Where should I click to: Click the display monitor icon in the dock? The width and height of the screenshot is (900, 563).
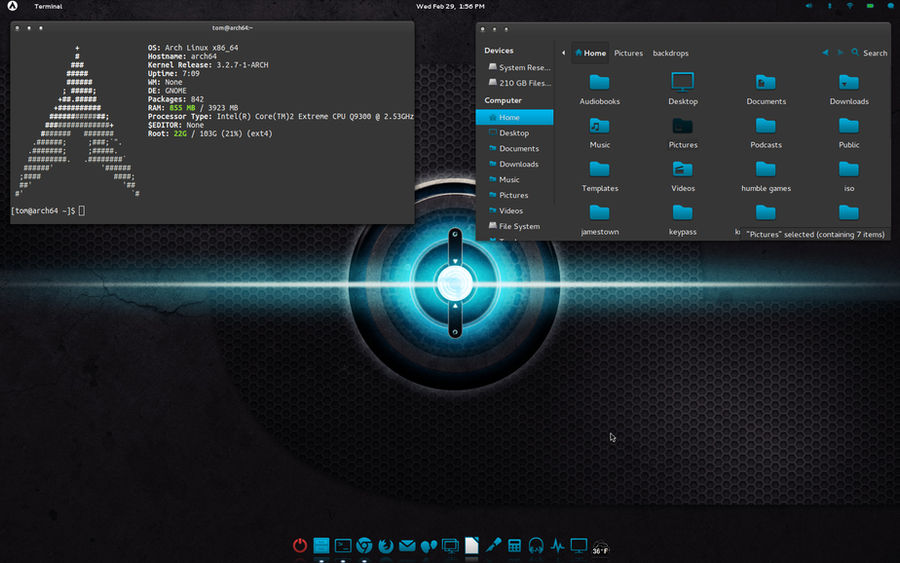579,545
